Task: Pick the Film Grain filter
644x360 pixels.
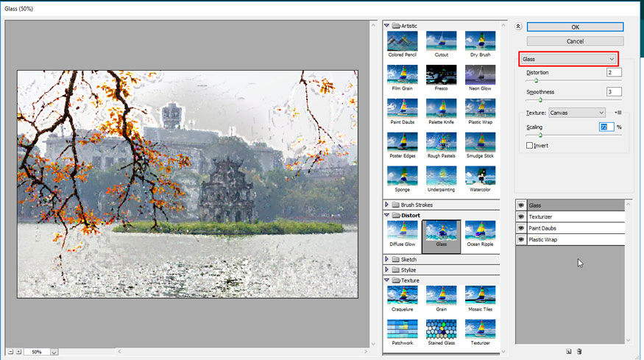Action: [x=402, y=75]
